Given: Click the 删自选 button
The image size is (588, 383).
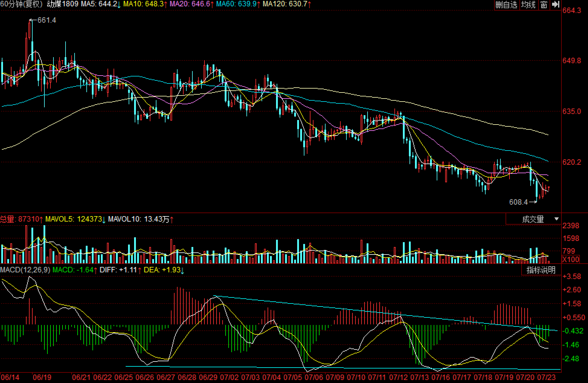Looking at the screenshot, I should coord(506,5).
